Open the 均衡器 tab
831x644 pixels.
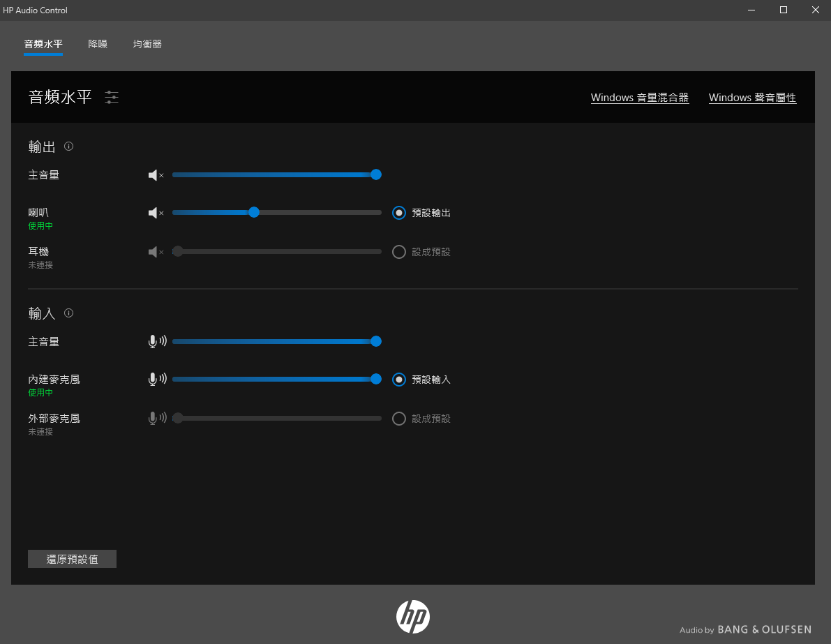(147, 44)
